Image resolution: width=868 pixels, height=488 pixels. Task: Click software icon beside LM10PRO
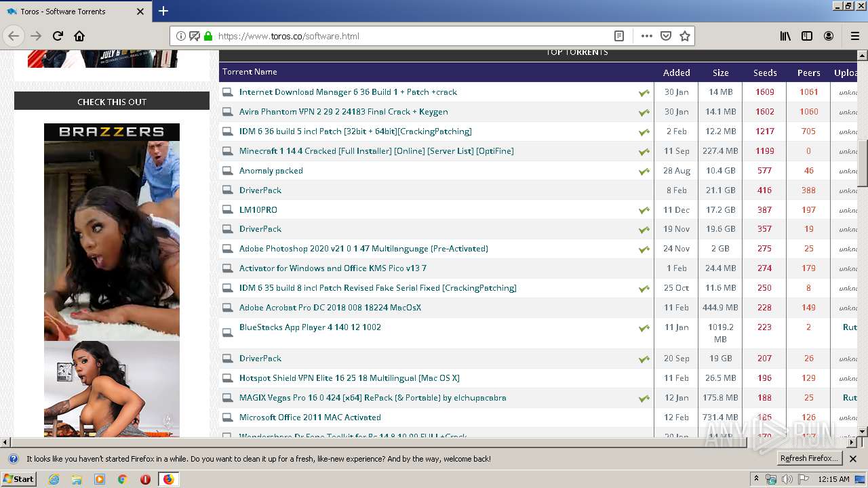tap(228, 210)
